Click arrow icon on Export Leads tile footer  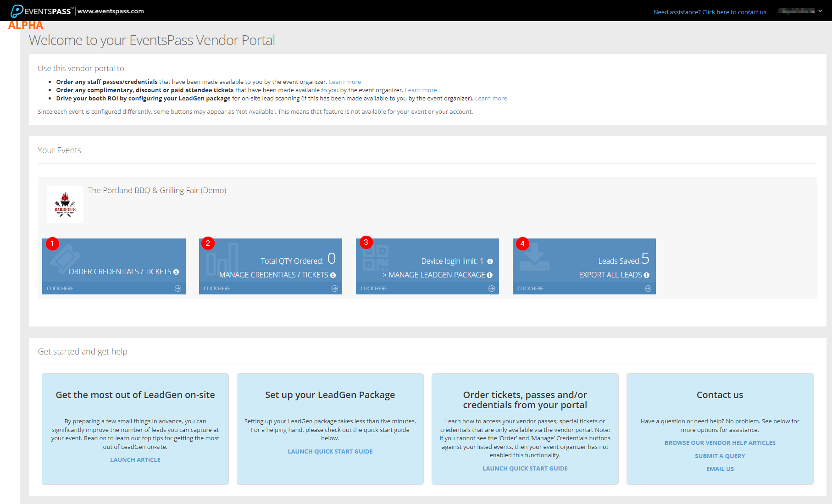tap(648, 288)
